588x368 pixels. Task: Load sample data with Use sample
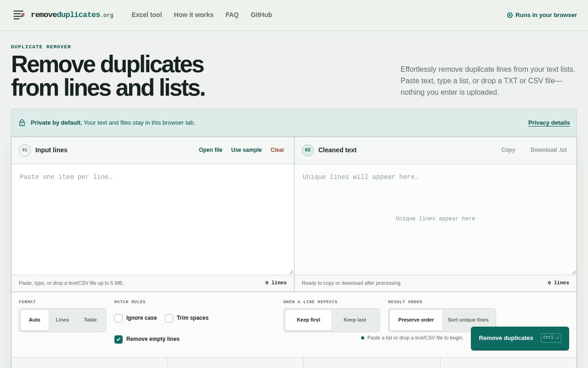246,150
